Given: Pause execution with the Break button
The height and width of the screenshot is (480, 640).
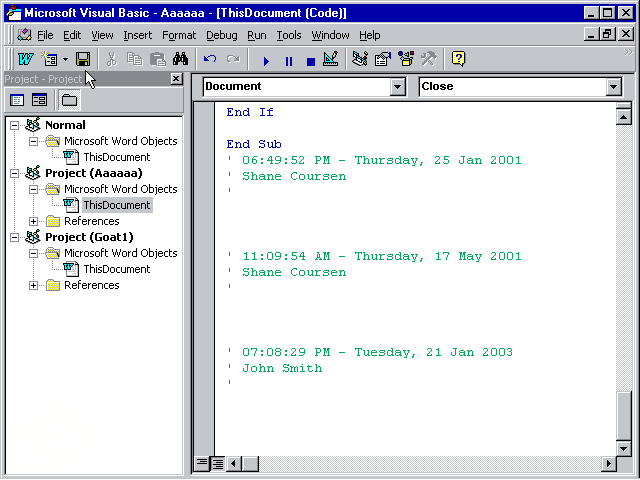Looking at the screenshot, I should coord(289,61).
